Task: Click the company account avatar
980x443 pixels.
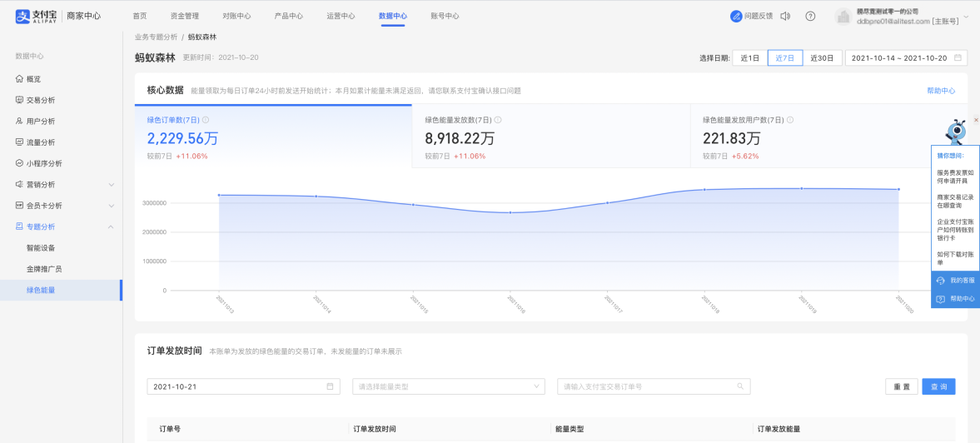Action: tap(843, 17)
